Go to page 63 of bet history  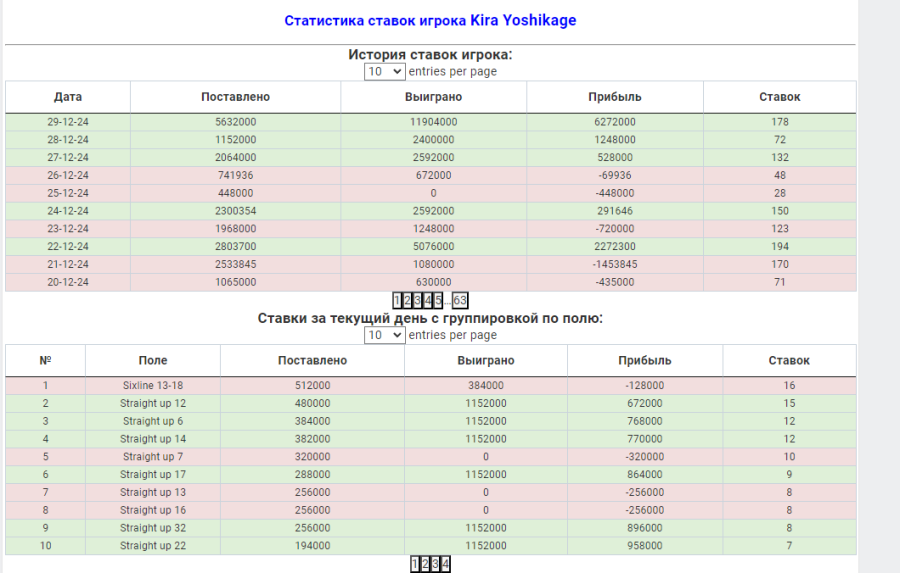coord(460,300)
